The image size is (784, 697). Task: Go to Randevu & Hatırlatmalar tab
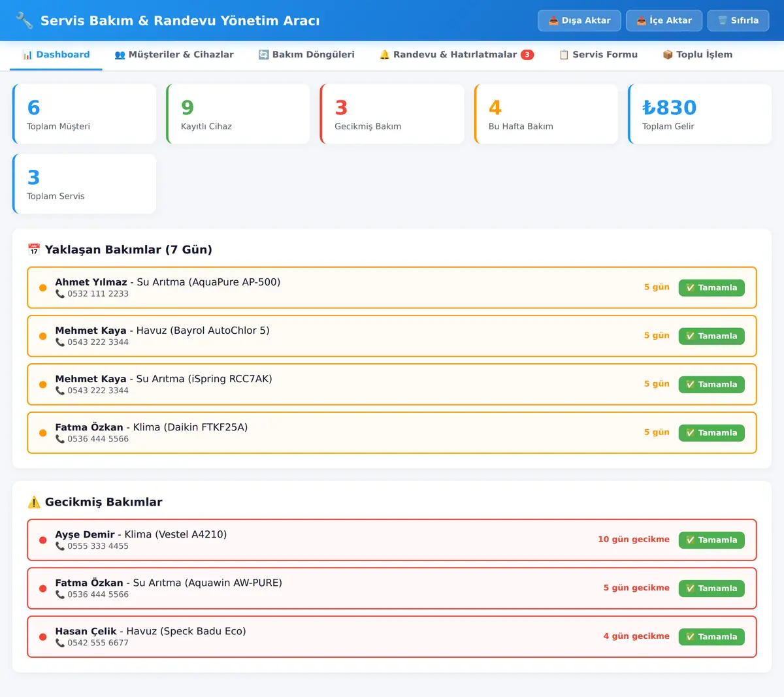pos(457,55)
